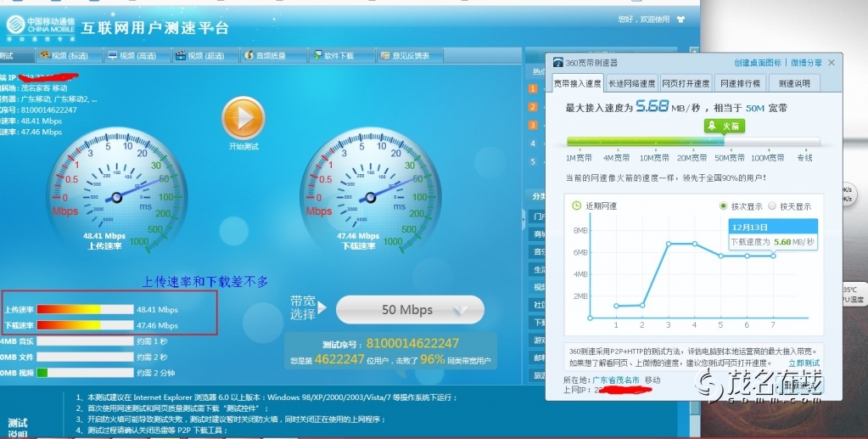Click the 下载速率 progress bar
The height and width of the screenshot is (439, 868).
(x=85, y=325)
